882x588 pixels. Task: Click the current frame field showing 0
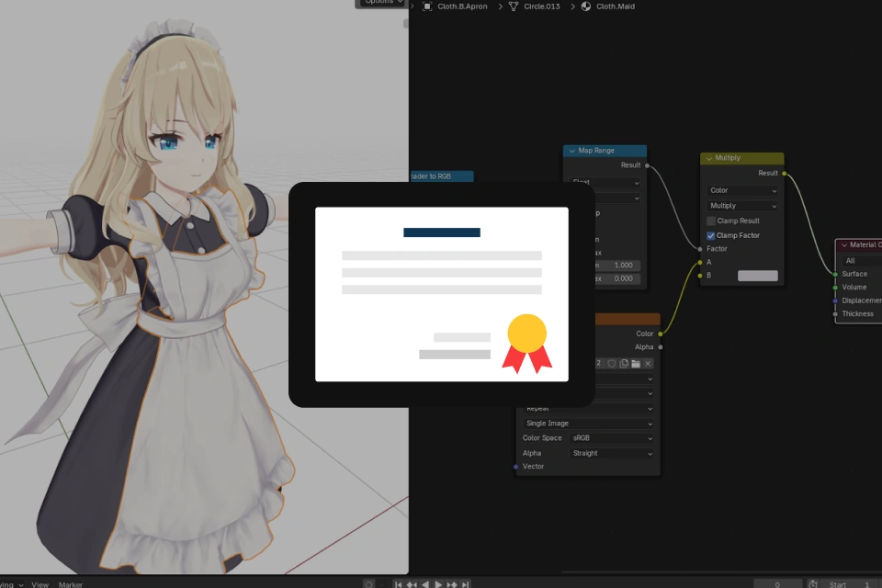point(777,584)
